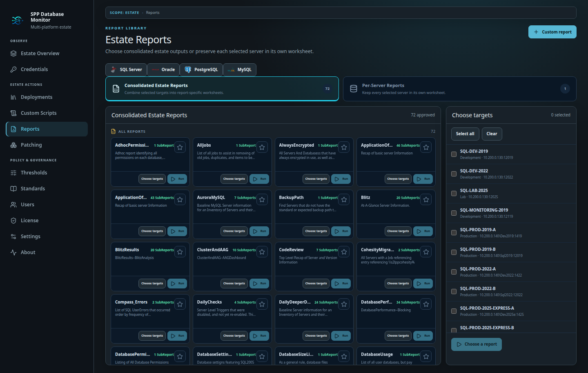Create a Custom report
The height and width of the screenshot is (373, 588).
coord(552,32)
